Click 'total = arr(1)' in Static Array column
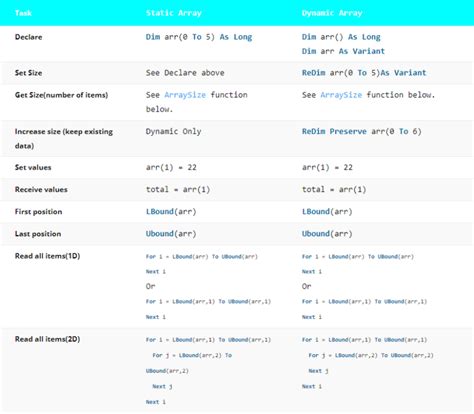This screenshot has height=414, width=474. (178, 190)
